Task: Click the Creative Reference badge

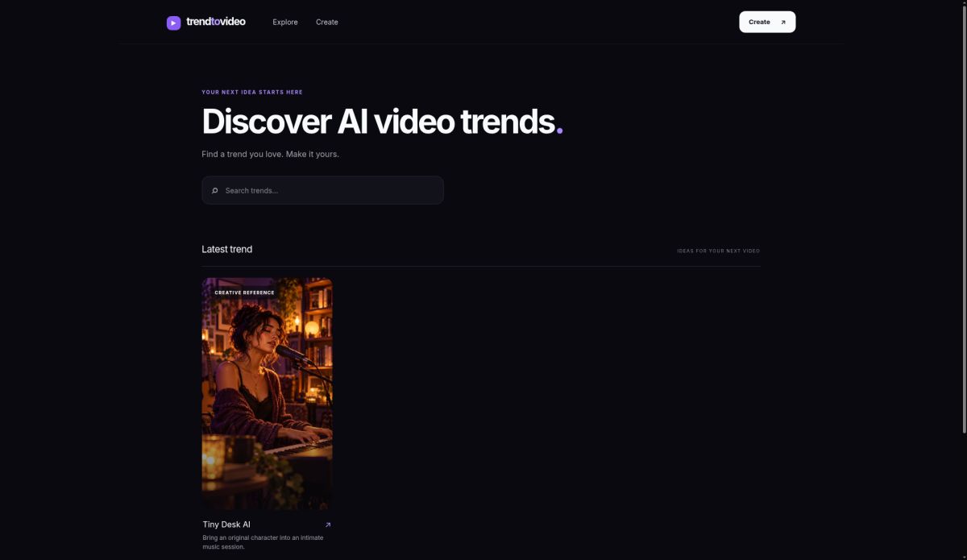Action: (244, 292)
